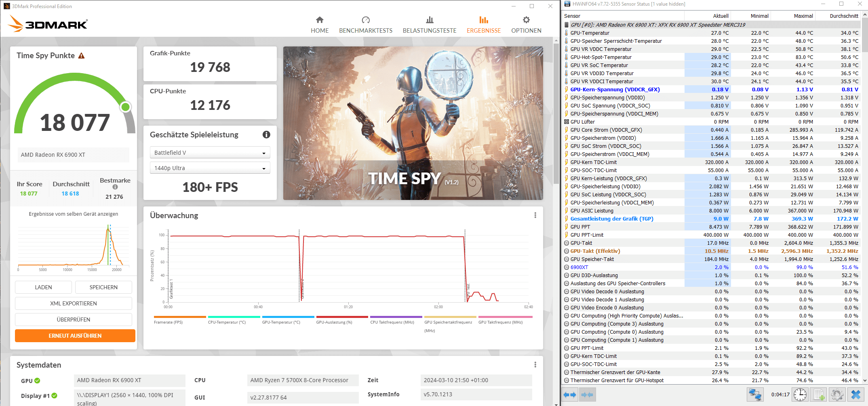The image size is (868, 406).
Task: Toggle the GPU-Temperatur legend line
Action: tap(288, 317)
